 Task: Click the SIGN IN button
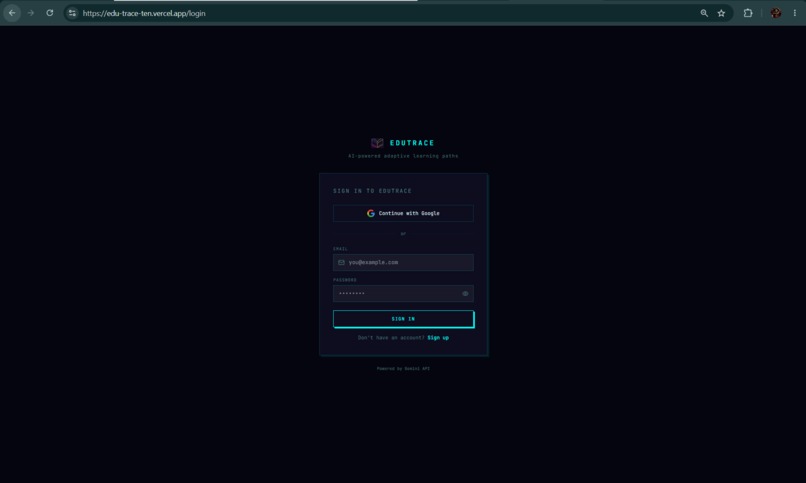pos(404,319)
